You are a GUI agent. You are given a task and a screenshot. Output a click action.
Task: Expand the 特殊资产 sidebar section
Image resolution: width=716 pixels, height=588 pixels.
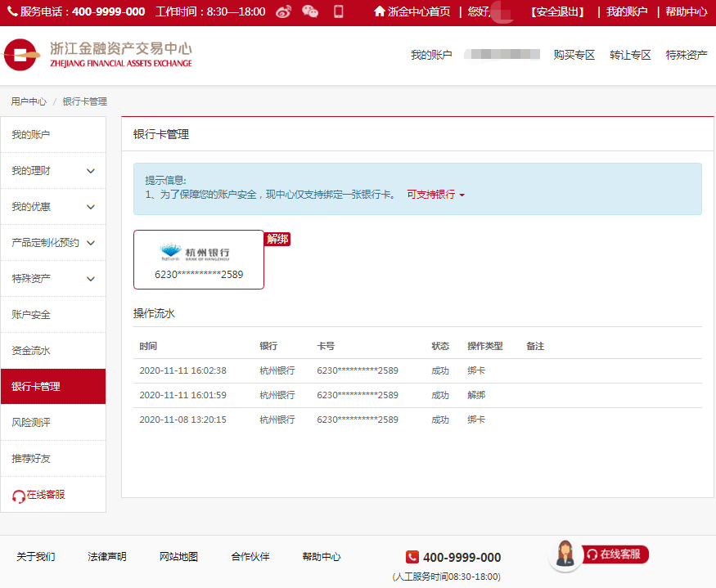[x=53, y=279]
